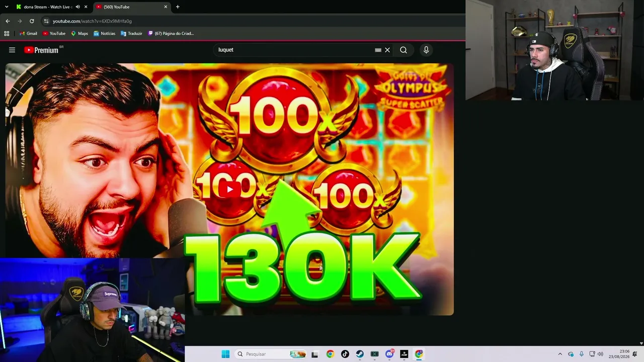Close the (560) YouTube tab
Screen dimensions: 644x362
point(166,7)
